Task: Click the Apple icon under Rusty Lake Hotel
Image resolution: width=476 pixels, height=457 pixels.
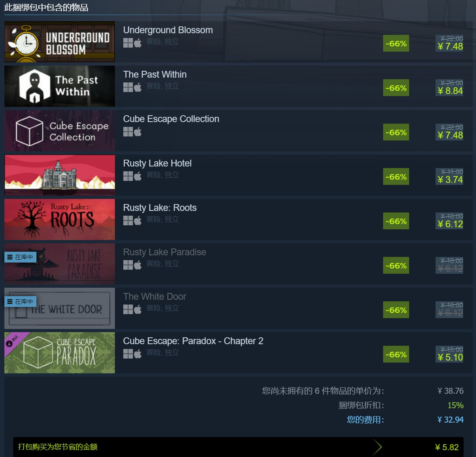Action: pos(138,176)
